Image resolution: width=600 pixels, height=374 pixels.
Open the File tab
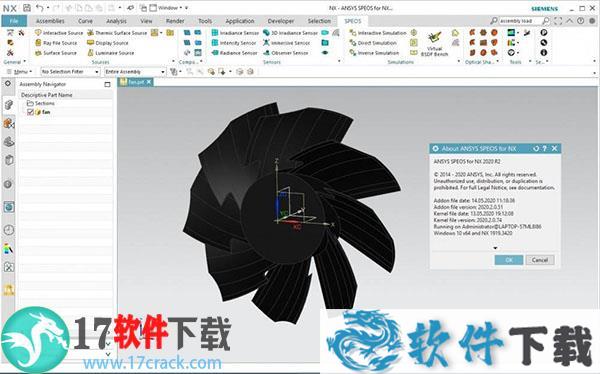(14, 21)
